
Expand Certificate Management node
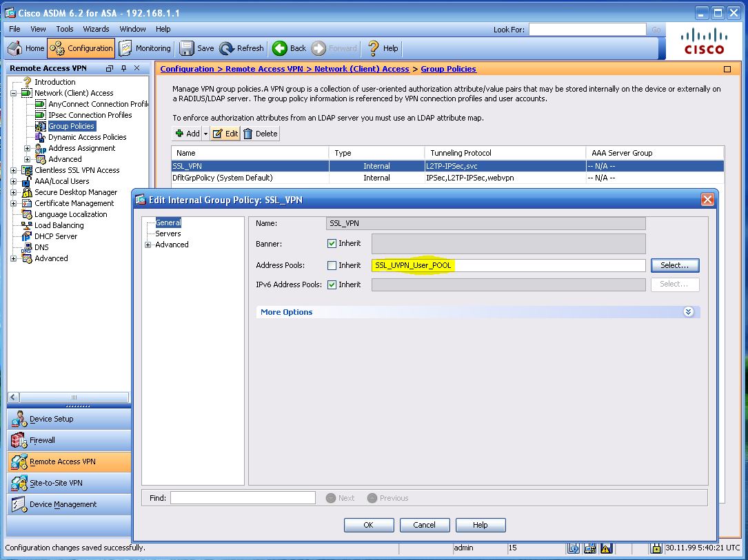(13, 203)
